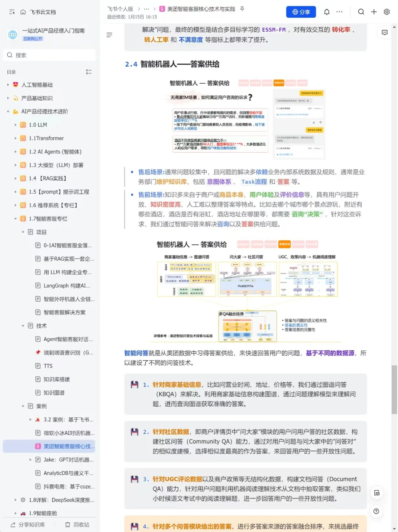Image resolution: width=398 pixels, height=532 pixels.
Task: Expand the 1.0 LLM node
Action: coord(15,125)
